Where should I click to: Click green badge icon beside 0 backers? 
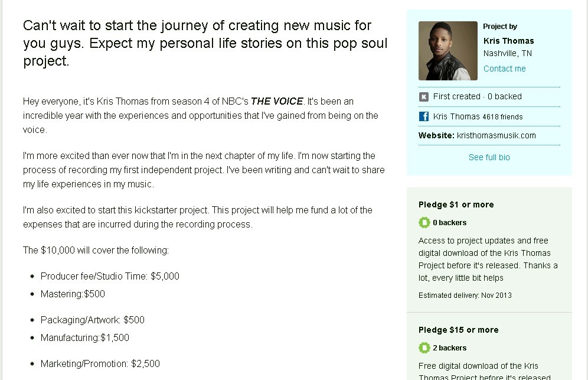click(x=424, y=223)
